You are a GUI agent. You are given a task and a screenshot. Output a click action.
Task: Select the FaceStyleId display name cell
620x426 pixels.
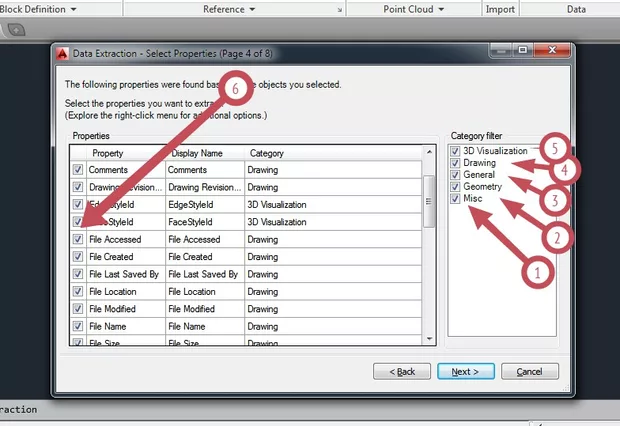205,222
